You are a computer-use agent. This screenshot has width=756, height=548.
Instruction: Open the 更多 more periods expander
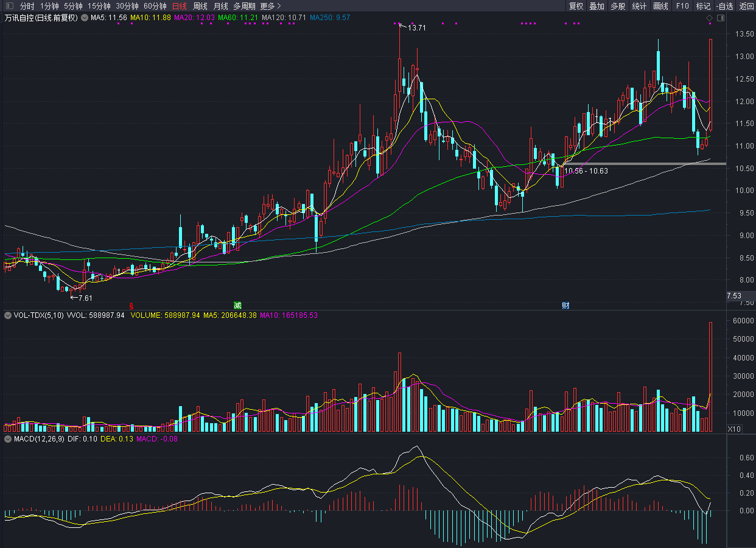point(270,6)
